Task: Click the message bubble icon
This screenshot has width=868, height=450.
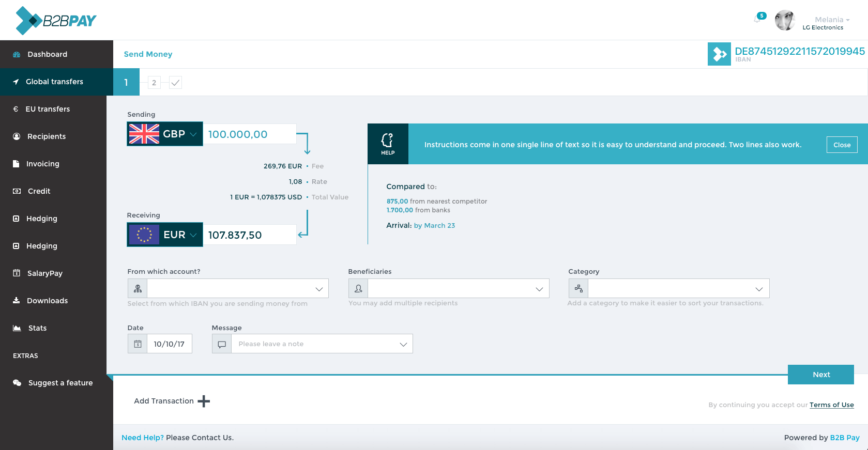Action: [x=222, y=344]
